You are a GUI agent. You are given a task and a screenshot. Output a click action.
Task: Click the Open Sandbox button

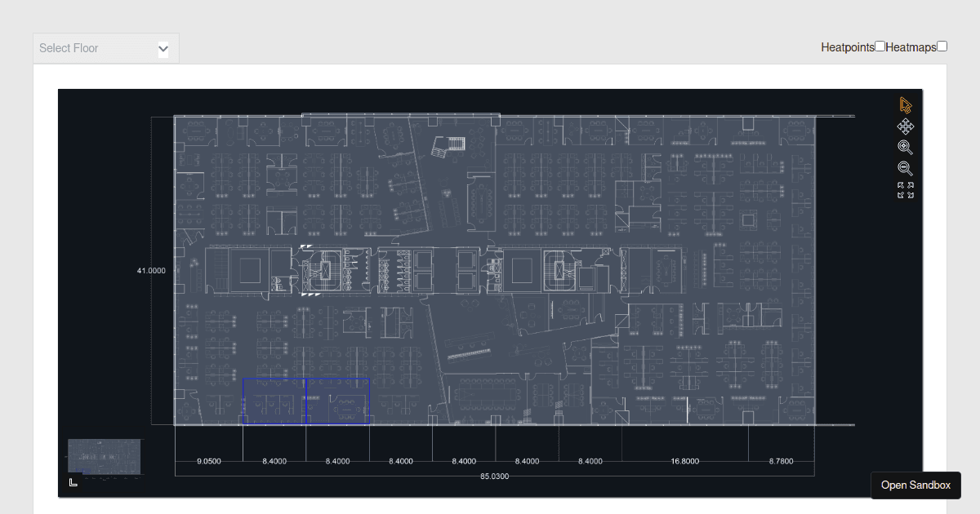pos(915,485)
